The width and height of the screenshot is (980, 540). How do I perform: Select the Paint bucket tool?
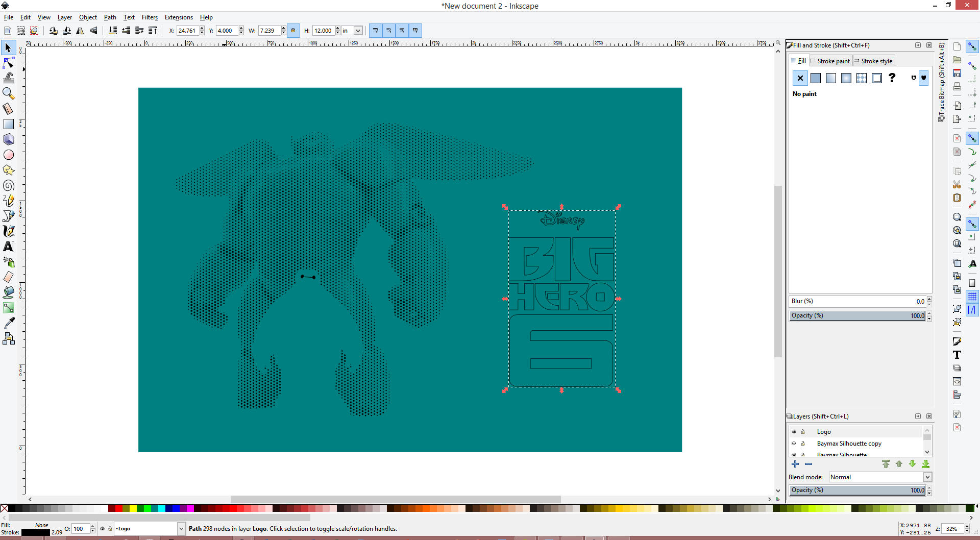[9, 292]
